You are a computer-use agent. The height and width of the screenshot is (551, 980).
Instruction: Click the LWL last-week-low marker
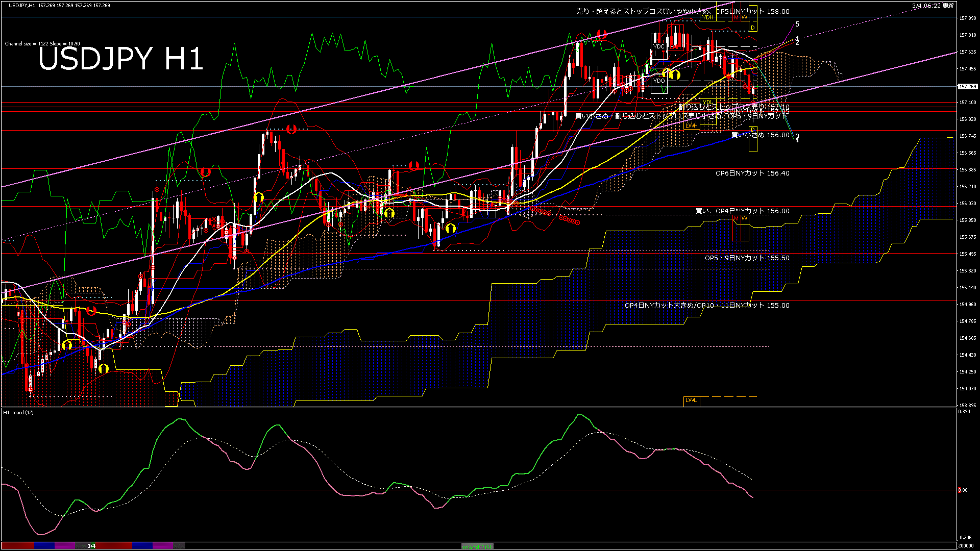pos(692,400)
